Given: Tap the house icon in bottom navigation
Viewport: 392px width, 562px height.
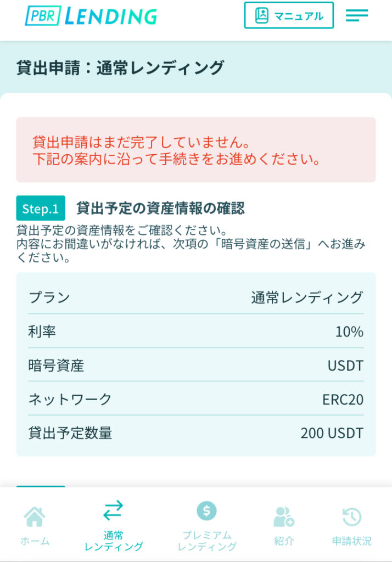Looking at the screenshot, I should [35, 516].
